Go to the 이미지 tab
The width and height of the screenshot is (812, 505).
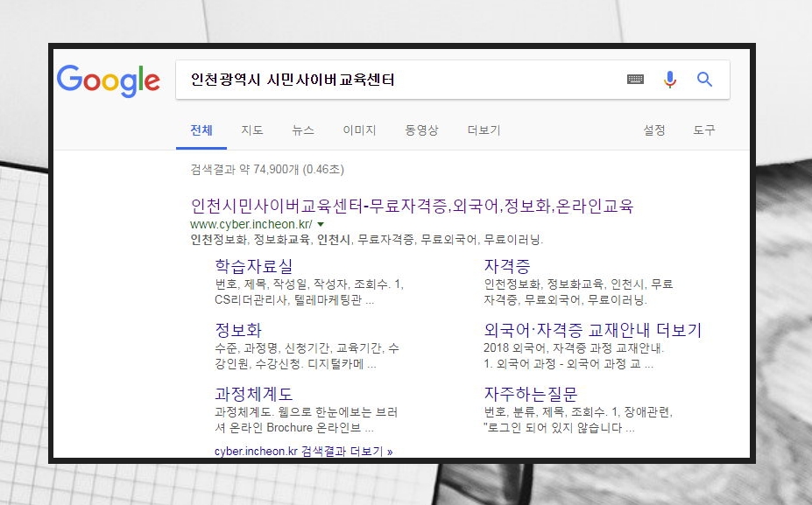359,130
